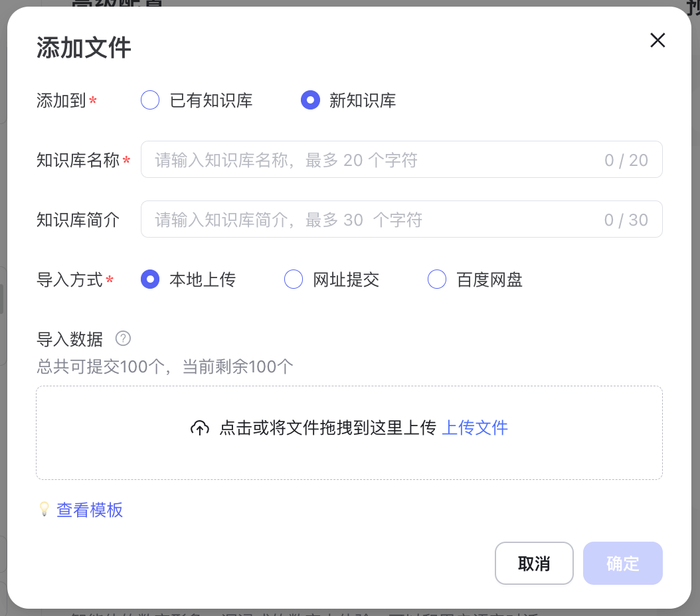Click the 0/20 character counter

(626, 159)
